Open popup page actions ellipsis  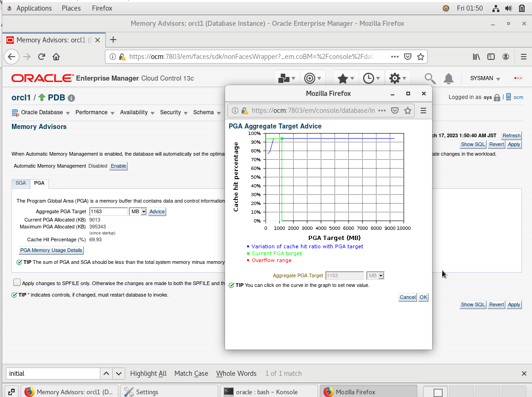(382, 111)
